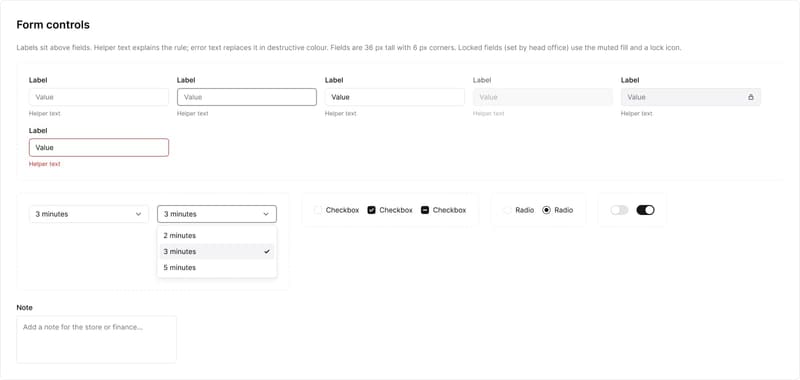Click the Note textarea for store or finance
The height and width of the screenshot is (380, 800).
pyautogui.click(x=96, y=339)
